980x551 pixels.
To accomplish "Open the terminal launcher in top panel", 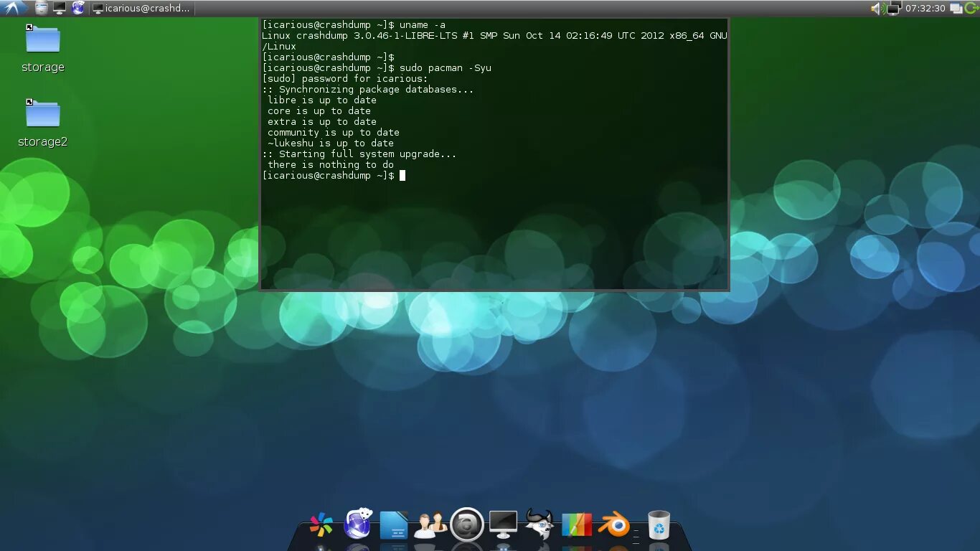I will coord(60,8).
